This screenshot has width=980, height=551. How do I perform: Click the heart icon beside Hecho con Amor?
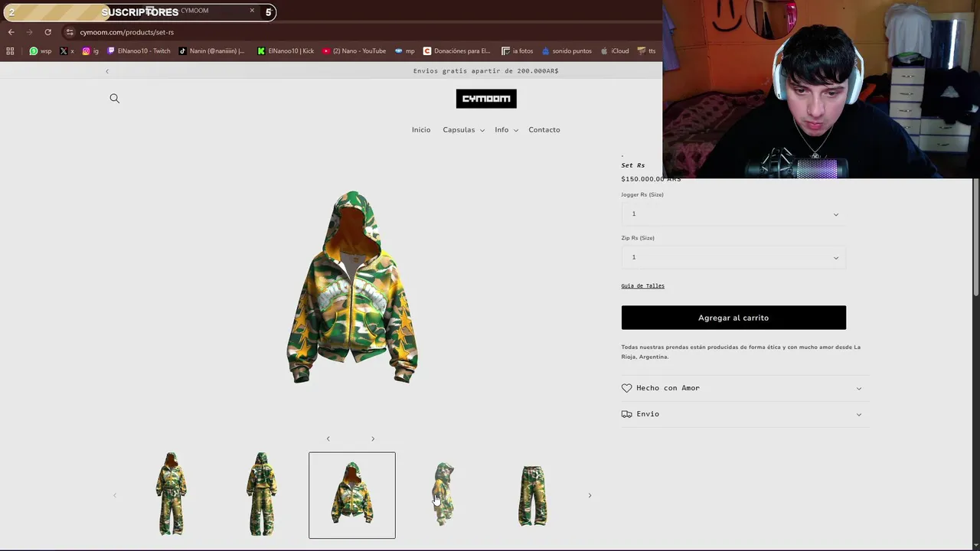coord(627,388)
